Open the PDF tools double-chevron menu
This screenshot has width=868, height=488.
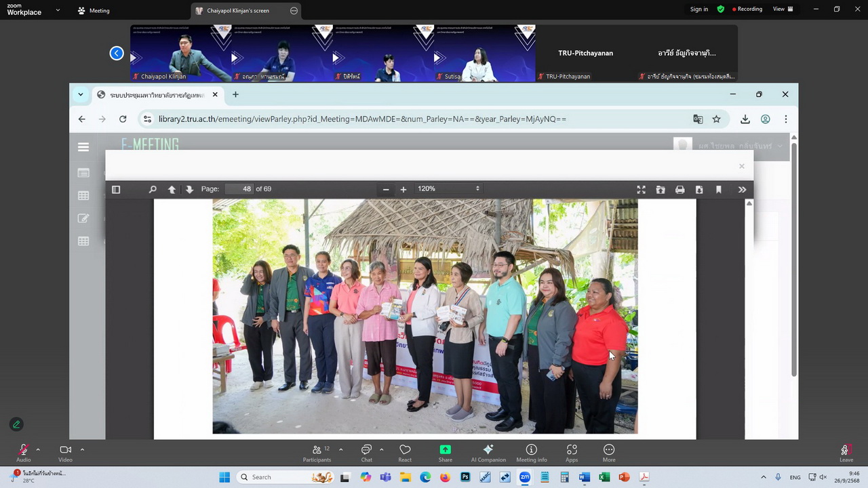(x=742, y=190)
